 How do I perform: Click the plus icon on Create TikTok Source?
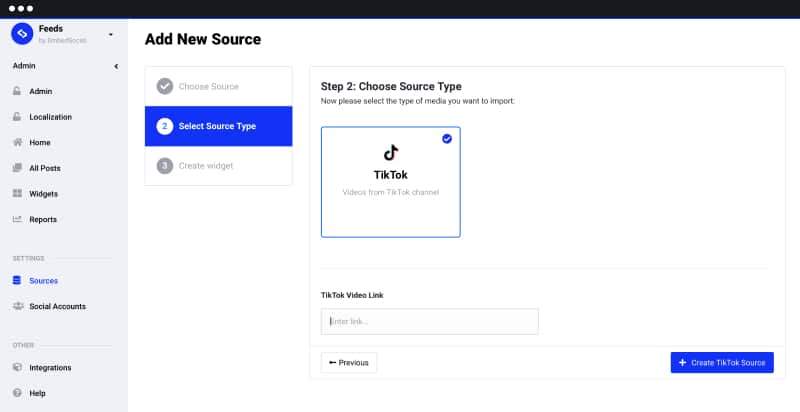point(683,363)
